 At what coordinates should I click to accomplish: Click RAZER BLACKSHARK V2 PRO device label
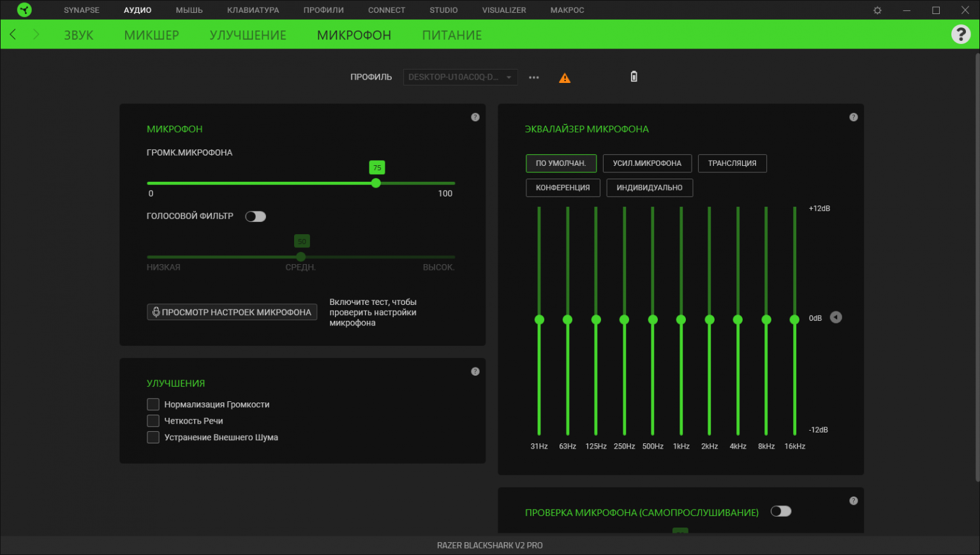coord(490,545)
